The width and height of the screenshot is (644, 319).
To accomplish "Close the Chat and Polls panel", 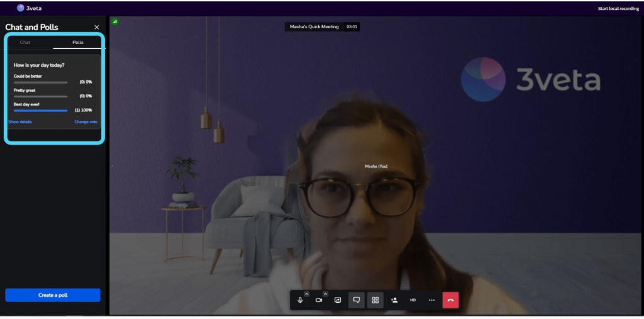I will click(96, 27).
